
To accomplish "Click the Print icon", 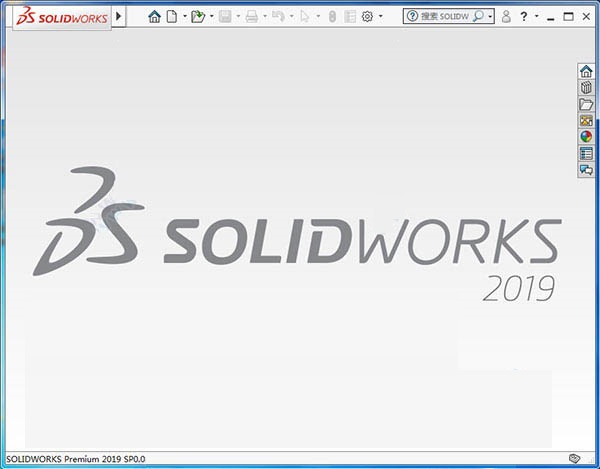I will coord(251,16).
